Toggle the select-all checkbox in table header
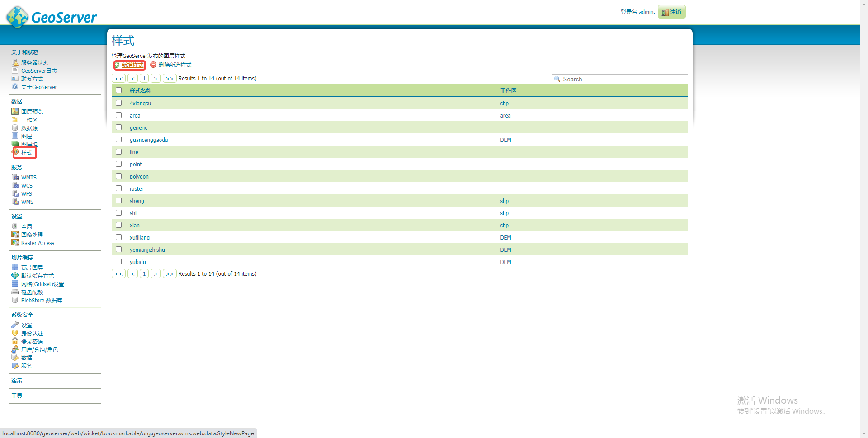Image resolution: width=868 pixels, height=438 pixels. pos(118,90)
